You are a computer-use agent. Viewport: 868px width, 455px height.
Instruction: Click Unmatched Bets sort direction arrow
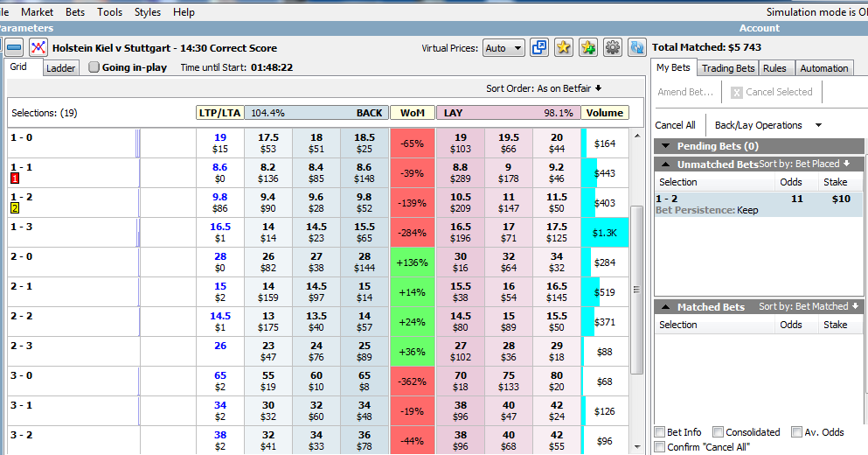(846, 164)
